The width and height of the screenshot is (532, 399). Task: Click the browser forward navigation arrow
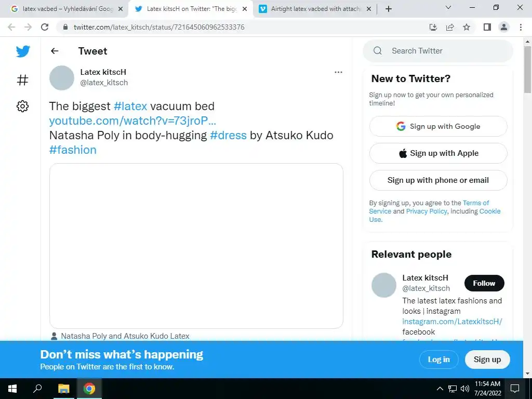coord(28,27)
